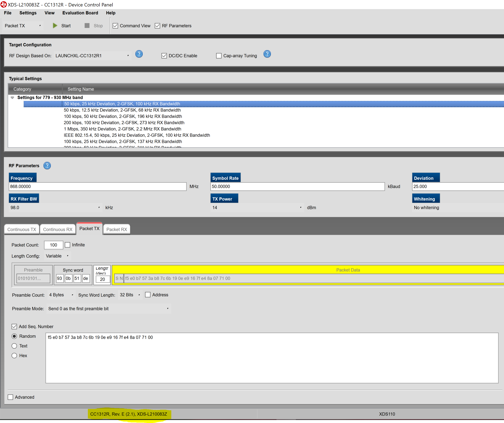The height and width of the screenshot is (423, 504).
Task: Click the green Start play icon
Action: 55,26
